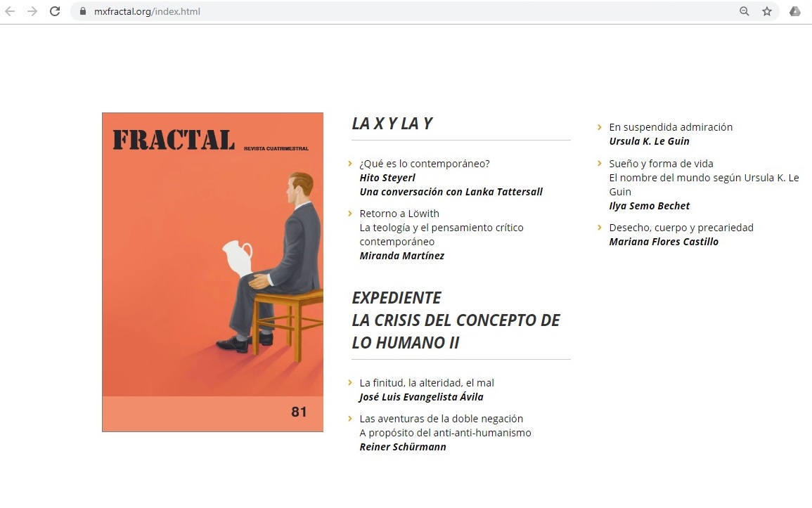The image size is (812, 508).
Task: Click the browser back arrow
Action: tap(10, 11)
